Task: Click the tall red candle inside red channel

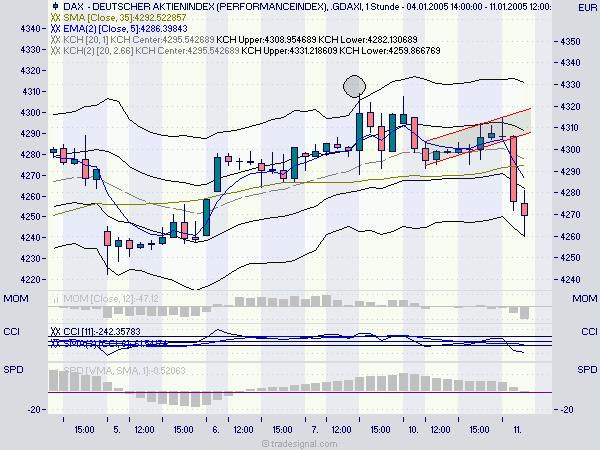Action: 513,169
